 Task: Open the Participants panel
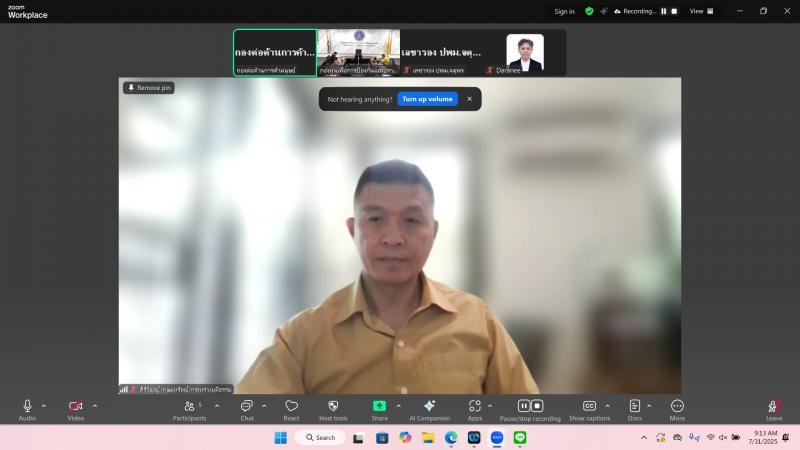[x=190, y=406]
